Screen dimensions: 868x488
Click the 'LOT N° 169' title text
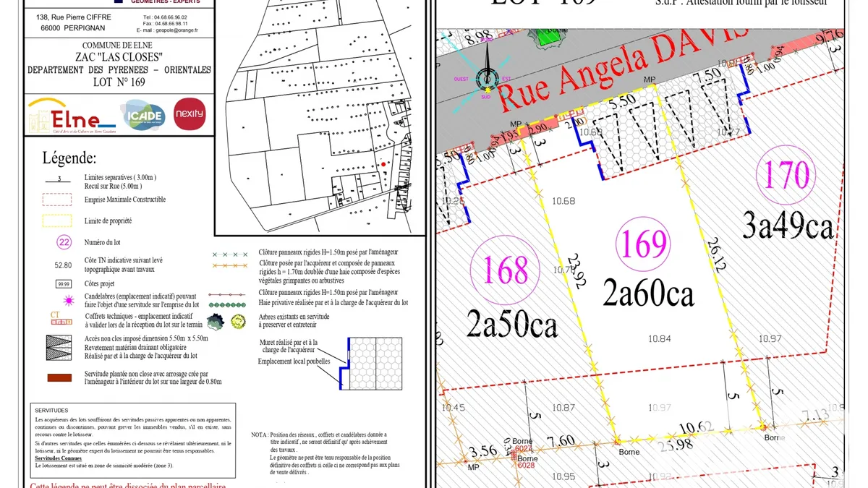(119, 82)
